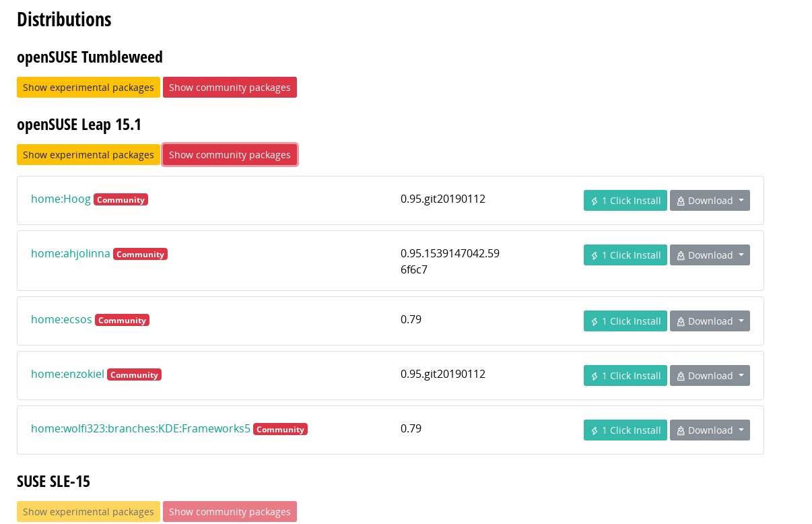Screen dimensions: 812x524
Task: Toggle experimental packages for openSUSE Leap 15.1
Action: tap(88, 154)
